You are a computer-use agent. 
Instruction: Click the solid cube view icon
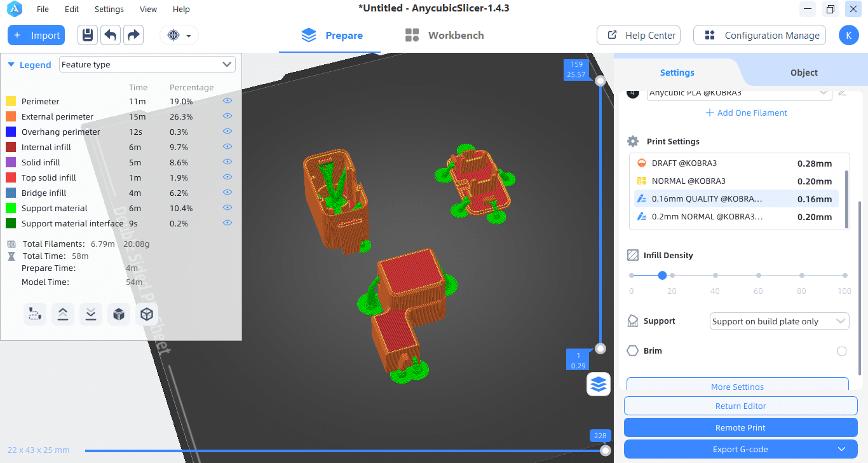tap(118, 314)
